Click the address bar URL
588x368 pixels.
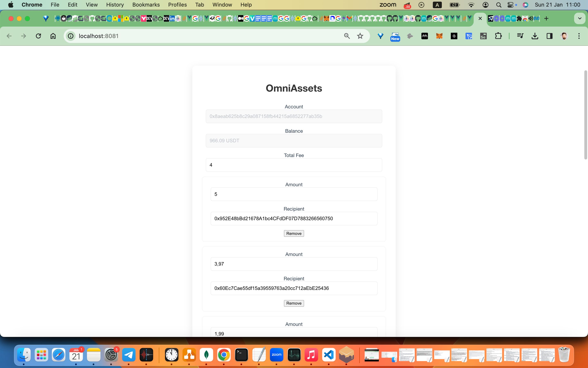pos(99,36)
